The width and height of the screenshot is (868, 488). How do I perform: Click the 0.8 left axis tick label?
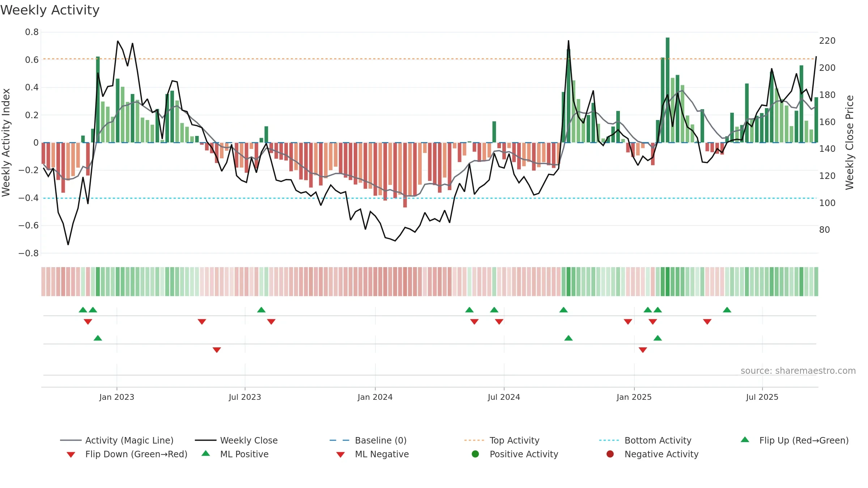tap(32, 32)
